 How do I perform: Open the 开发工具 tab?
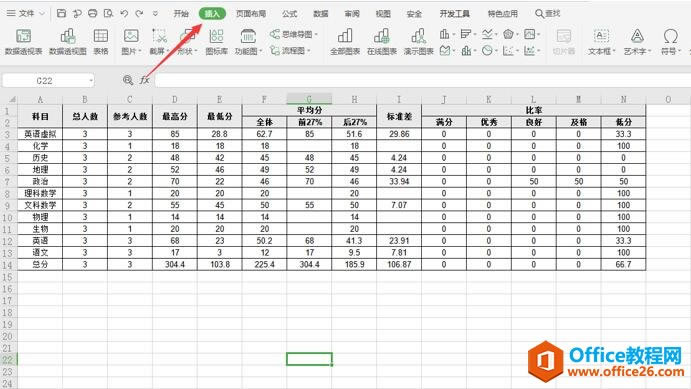454,14
